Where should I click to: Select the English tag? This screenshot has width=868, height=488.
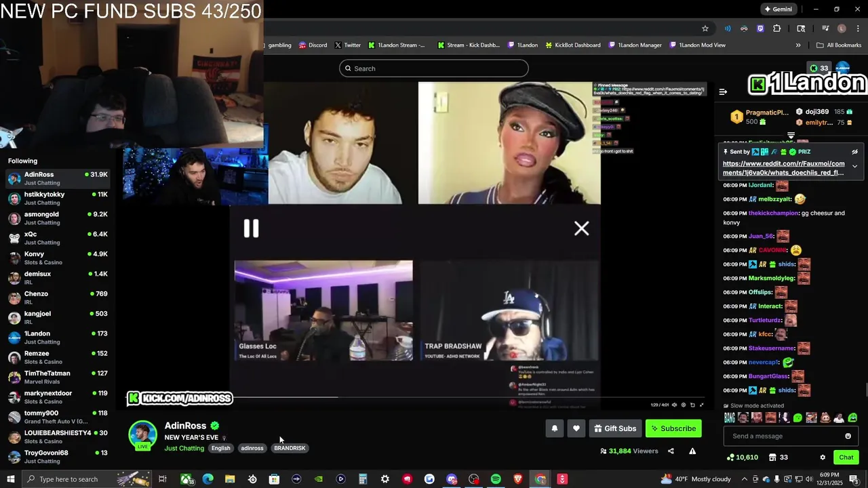pyautogui.click(x=220, y=448)
